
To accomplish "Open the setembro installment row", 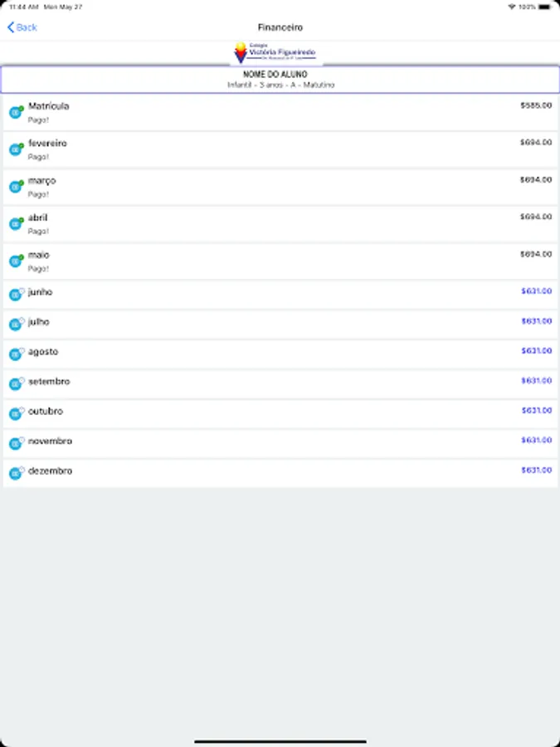I will (x=280, y=384).
